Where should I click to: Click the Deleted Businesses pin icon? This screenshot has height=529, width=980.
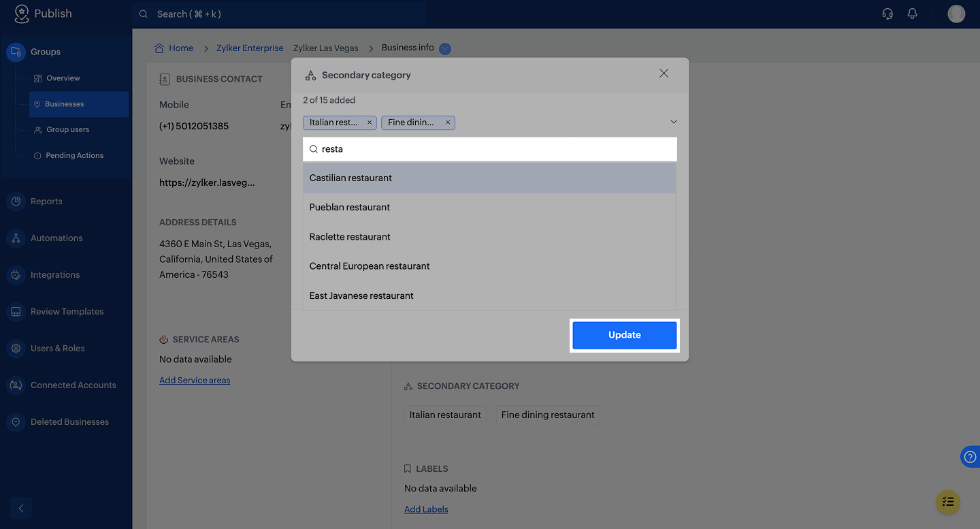click(16, 422)
